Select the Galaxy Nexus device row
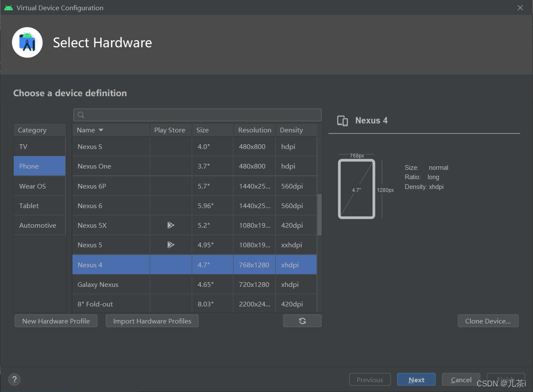 [195, 284]
